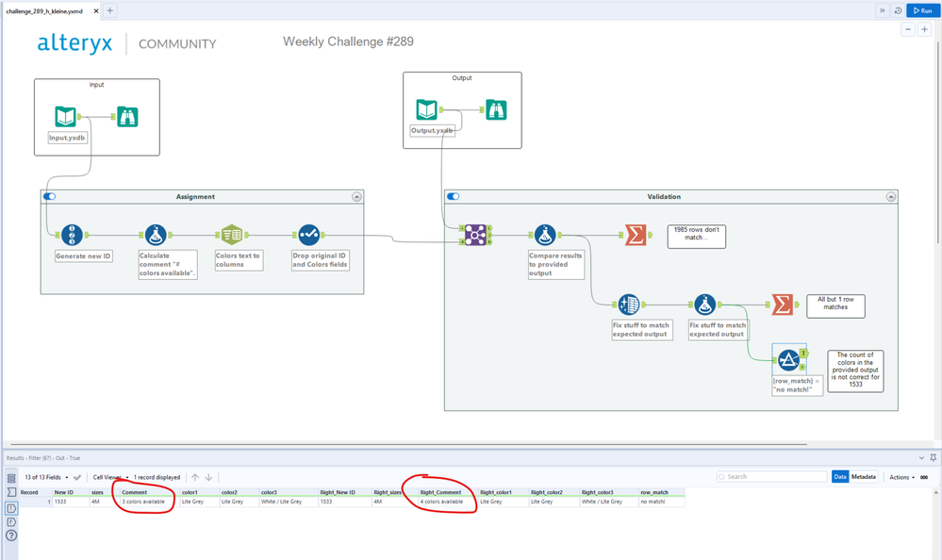The height and width of the screenshot is (560, 942).
Task: Select the Output.yxdb Input Data tool
Action: (x=426, y=110)
